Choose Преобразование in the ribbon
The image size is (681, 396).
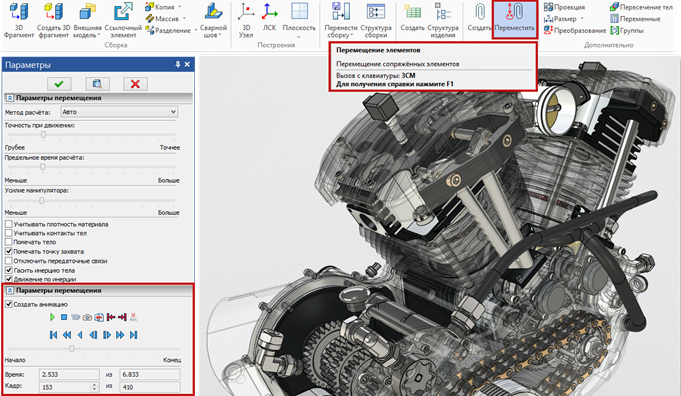click(575, 30)
